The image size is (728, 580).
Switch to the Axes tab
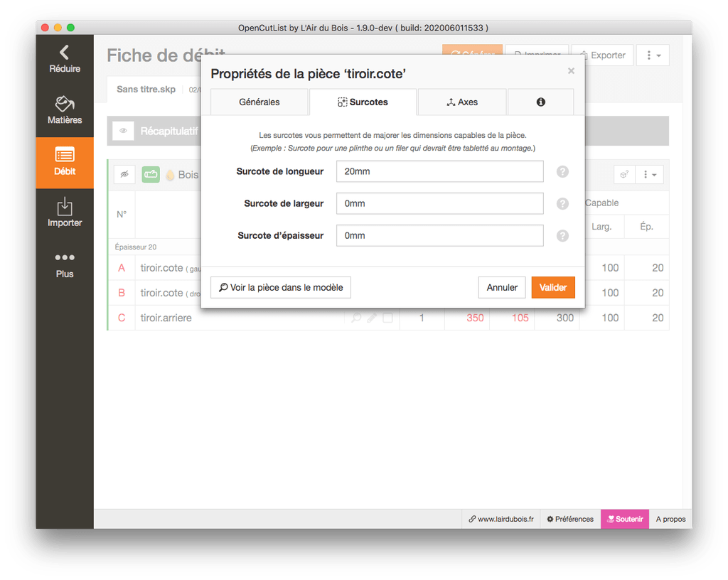pyautogui.click(x=462, y=102)
